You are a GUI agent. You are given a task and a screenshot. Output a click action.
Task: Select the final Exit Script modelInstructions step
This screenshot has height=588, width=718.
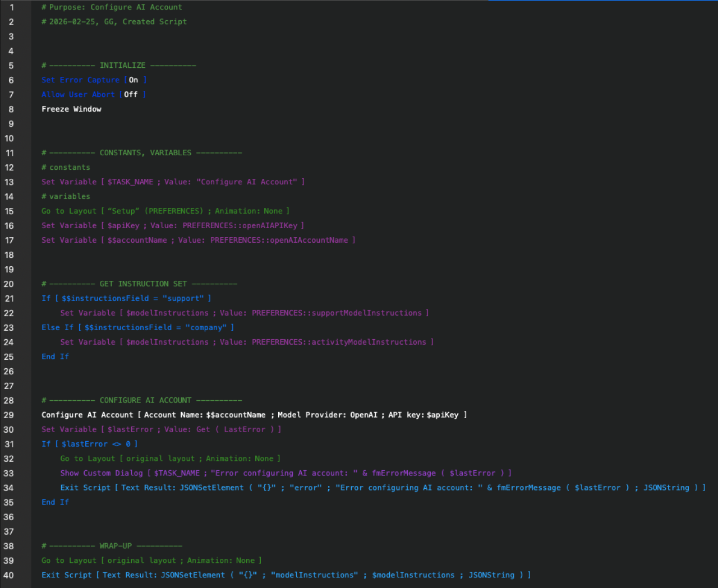click(286, 576)
